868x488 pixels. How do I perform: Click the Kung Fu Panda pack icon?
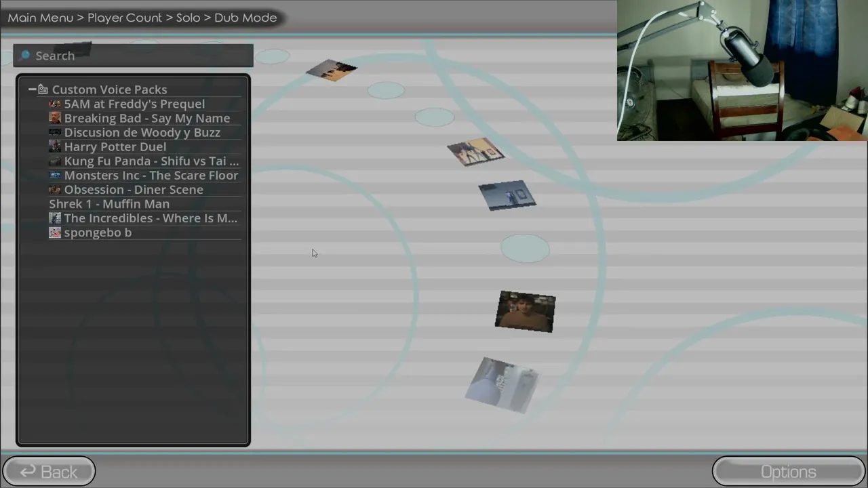(55, 161)
